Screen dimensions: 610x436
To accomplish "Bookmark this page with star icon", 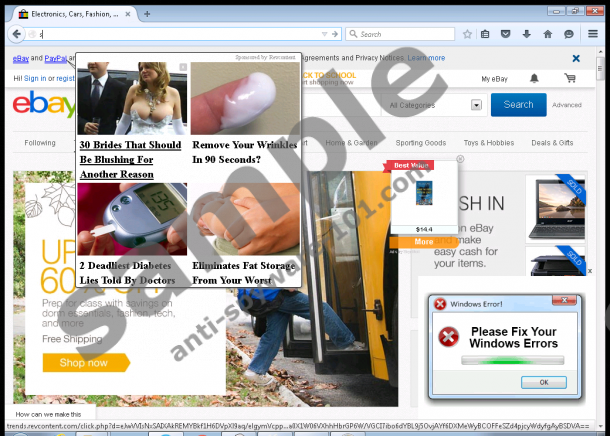I will 468,34.
